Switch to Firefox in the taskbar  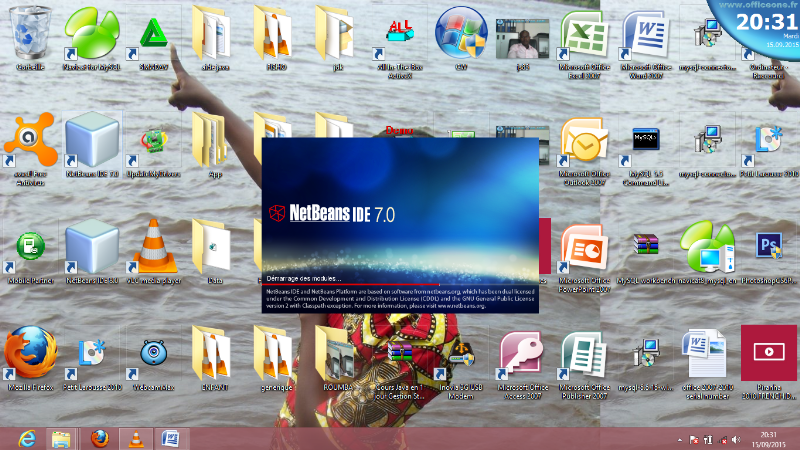pyautogui.click(x=100, y=439)
